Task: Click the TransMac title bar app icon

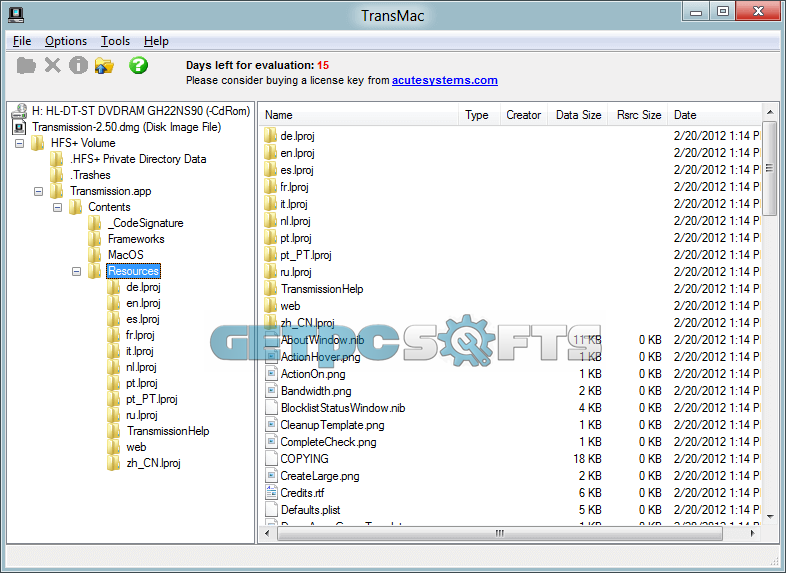Action: (x=16, y=15)
